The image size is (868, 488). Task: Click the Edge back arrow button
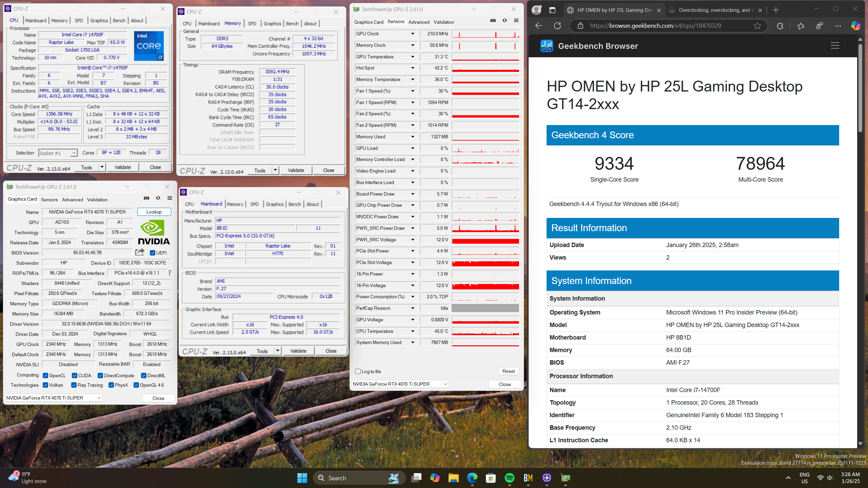coord(539,26)
